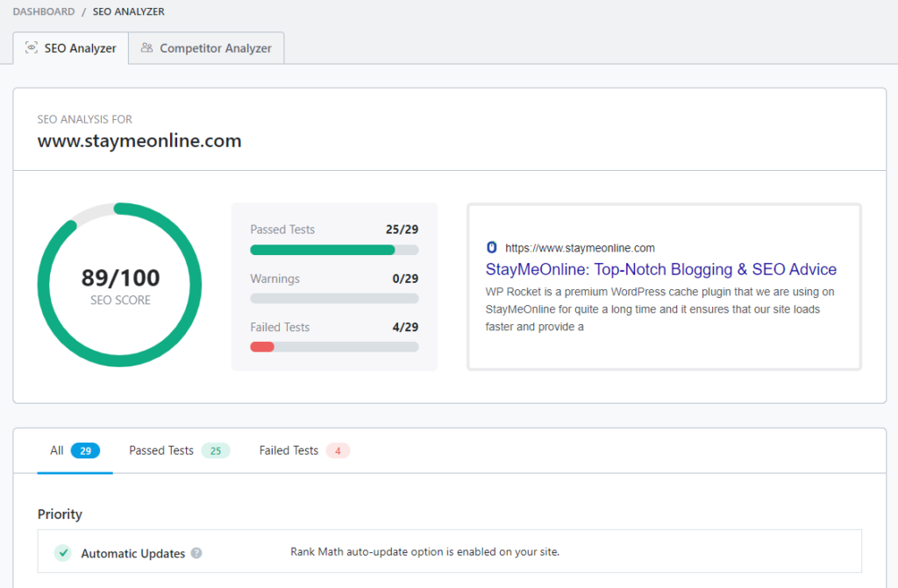Click the site favicon in the search preview
The height and width of the screenshot is (588, 898).
pyautogui.click(x=491, y=247)
